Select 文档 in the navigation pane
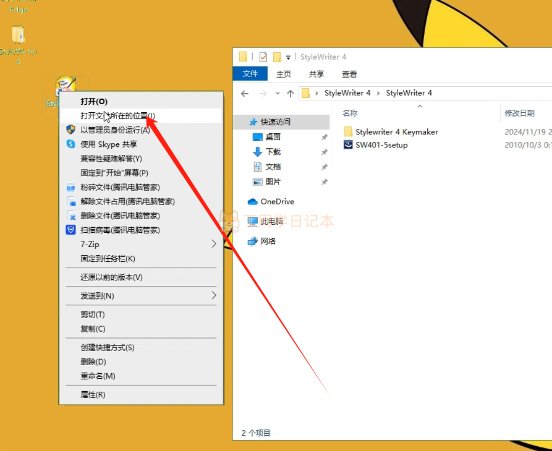The image size is (552, 451). tap(273, 167)
